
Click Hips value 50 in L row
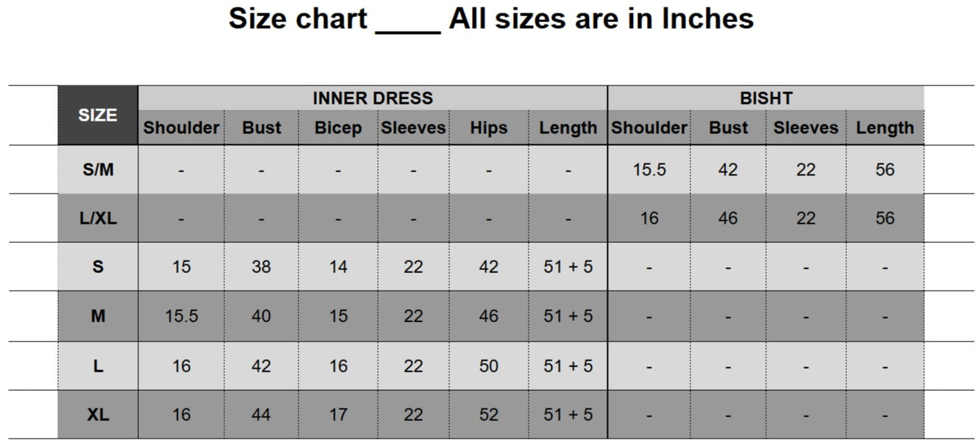coord(489,366)
